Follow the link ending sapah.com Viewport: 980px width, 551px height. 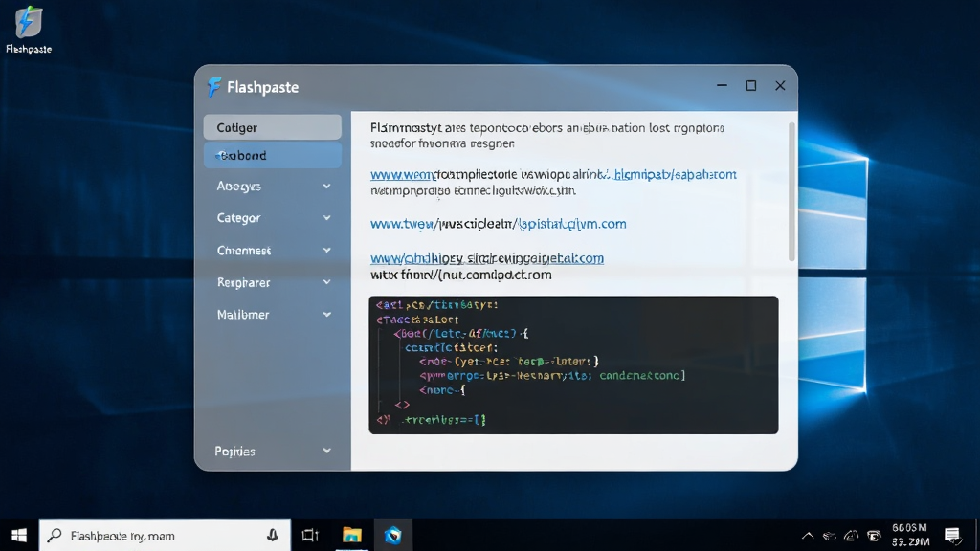(x=675, y=175)
